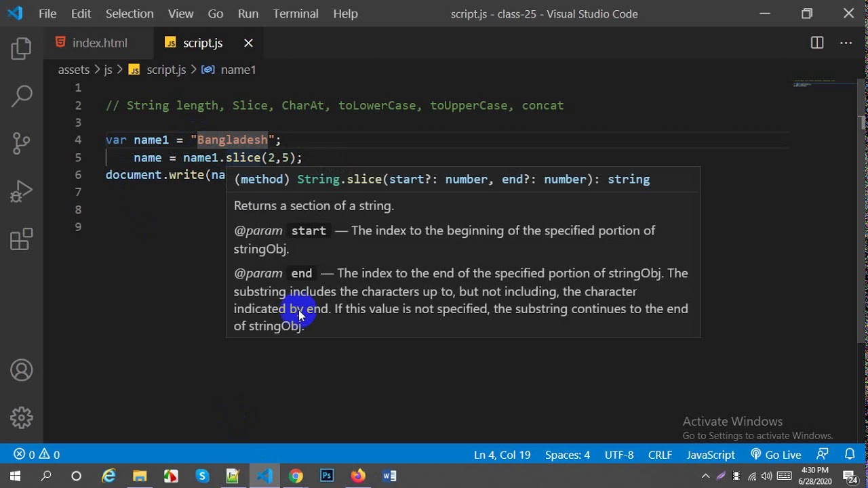This screenshot has width=868, height=488.
Task: Open the Terminal menu
Action: click(296, 14)
